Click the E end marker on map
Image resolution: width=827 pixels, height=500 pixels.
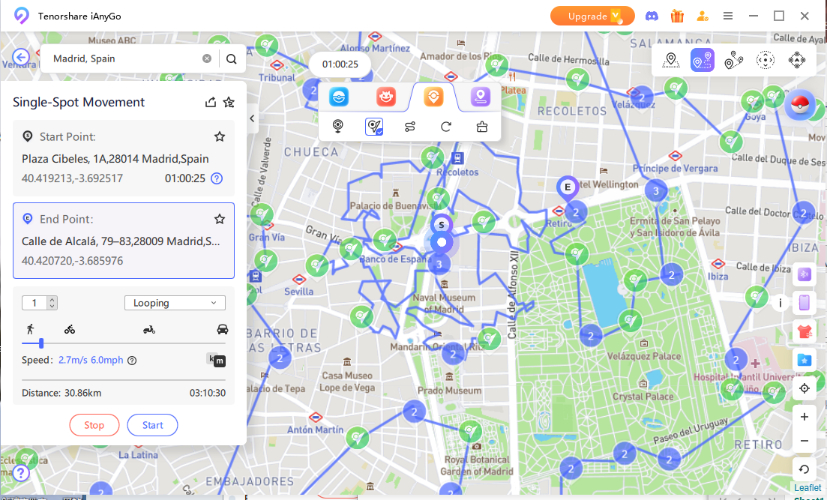568,188
